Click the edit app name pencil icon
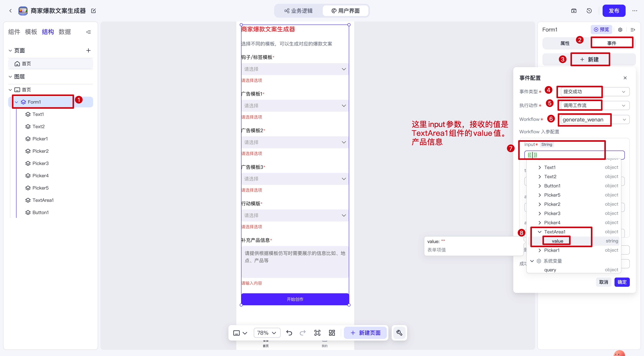Viewport: 644px width, 356px height. tap(94, 11)
